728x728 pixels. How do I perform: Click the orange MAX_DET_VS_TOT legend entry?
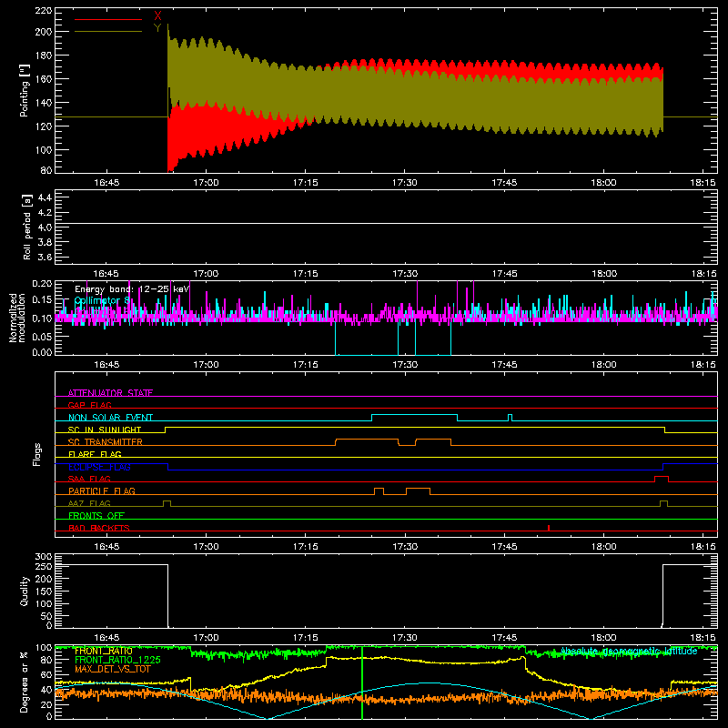click(x=113, y=669)
